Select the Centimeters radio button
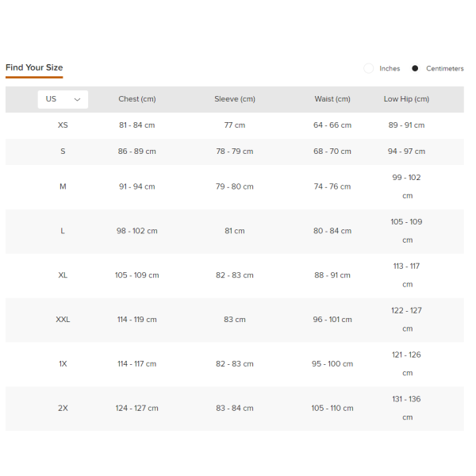The width and height of the screenshot is (476, 476). 415,69
